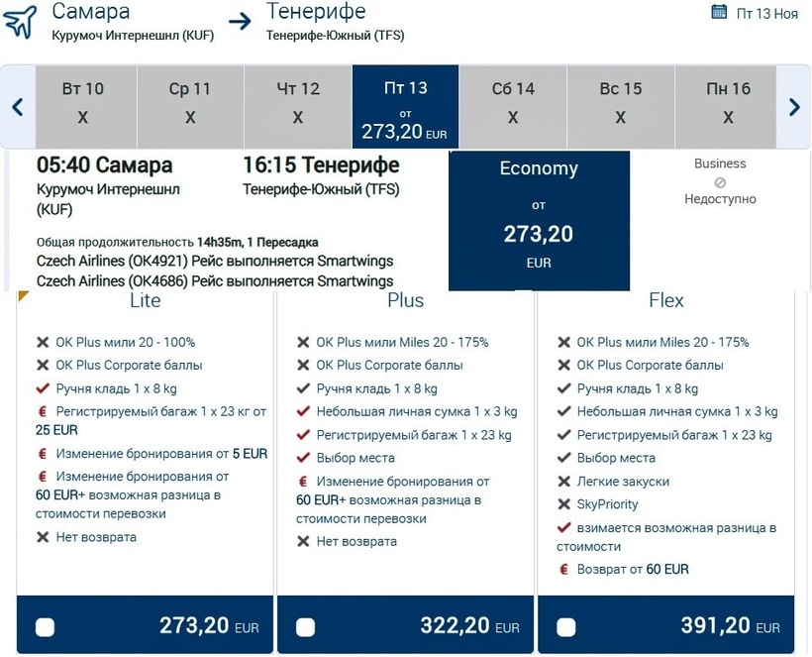Click Business unavailable icon

pyautogui.click(x=720, y=182)
